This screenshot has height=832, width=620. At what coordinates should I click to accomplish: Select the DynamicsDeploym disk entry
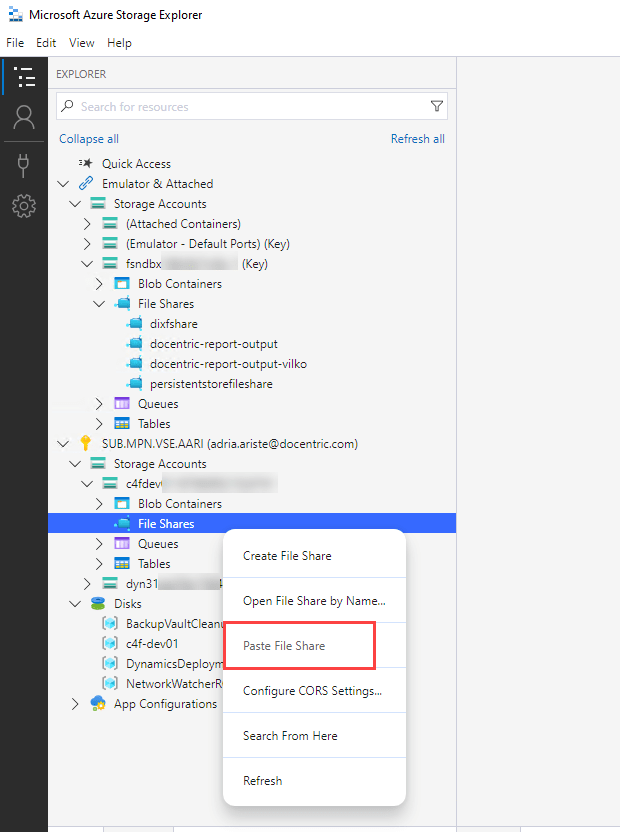(174, 663)
